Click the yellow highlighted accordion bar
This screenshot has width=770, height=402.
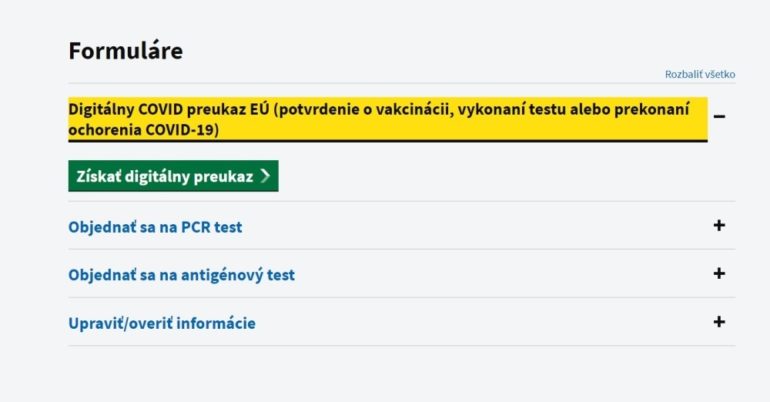(388, 119)
